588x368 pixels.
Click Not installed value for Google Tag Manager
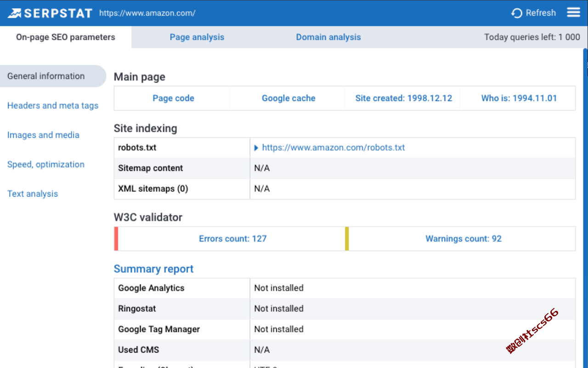click(x=279, y=329)
